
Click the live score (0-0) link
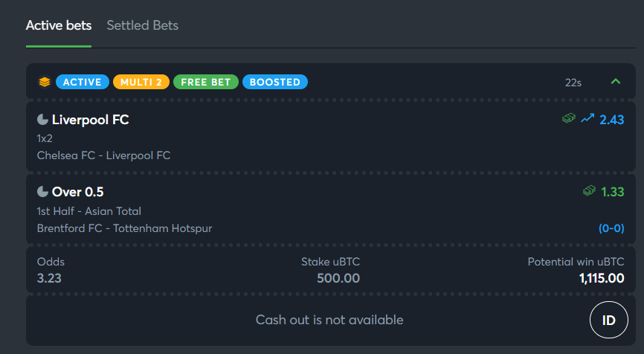coord(611,228)
